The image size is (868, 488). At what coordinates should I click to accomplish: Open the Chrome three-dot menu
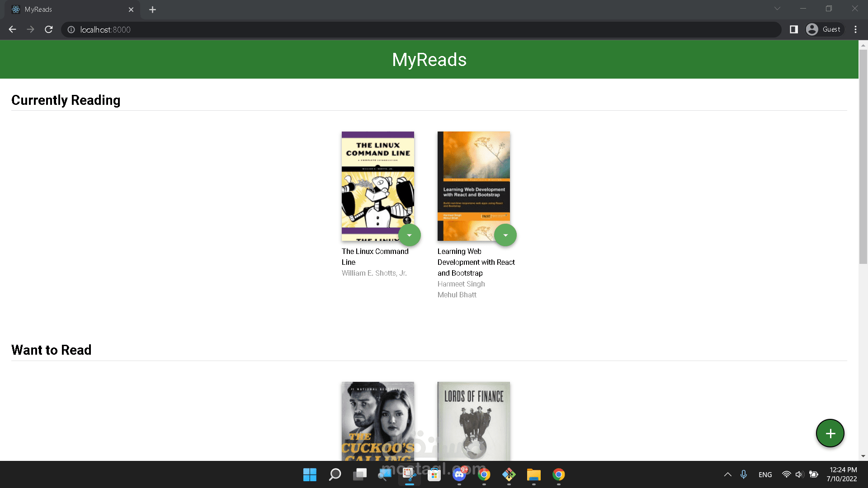click(855, 29)
